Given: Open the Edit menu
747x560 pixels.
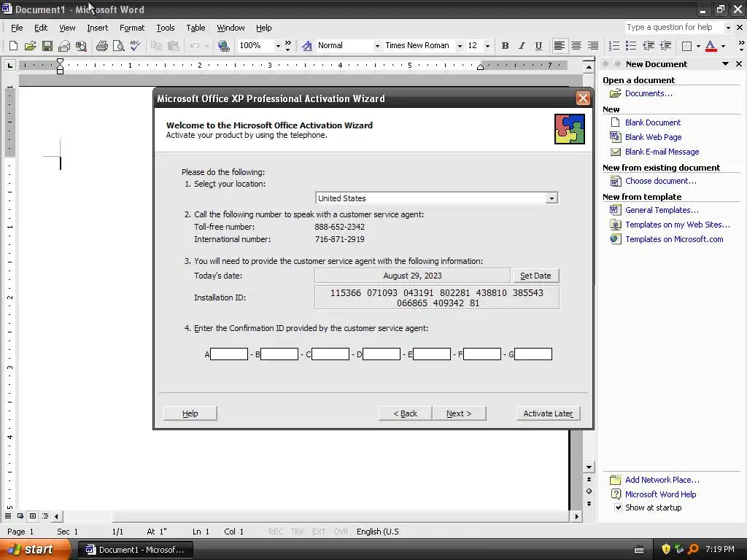Looking at the screenshot, I should pos(41,28).
